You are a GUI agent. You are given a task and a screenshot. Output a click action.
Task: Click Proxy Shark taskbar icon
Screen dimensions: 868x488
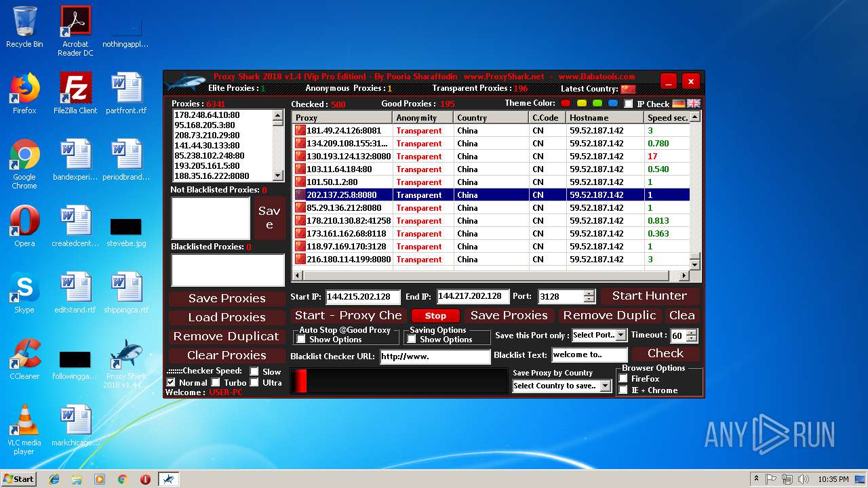coord(168,479)
